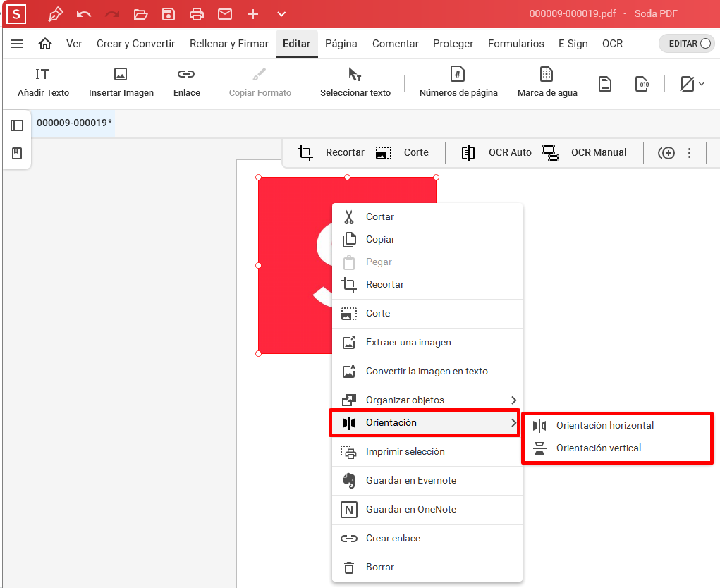This screenshot has width=720, height=588.
Task: Click Números de página tool
Action: point(458,83)
